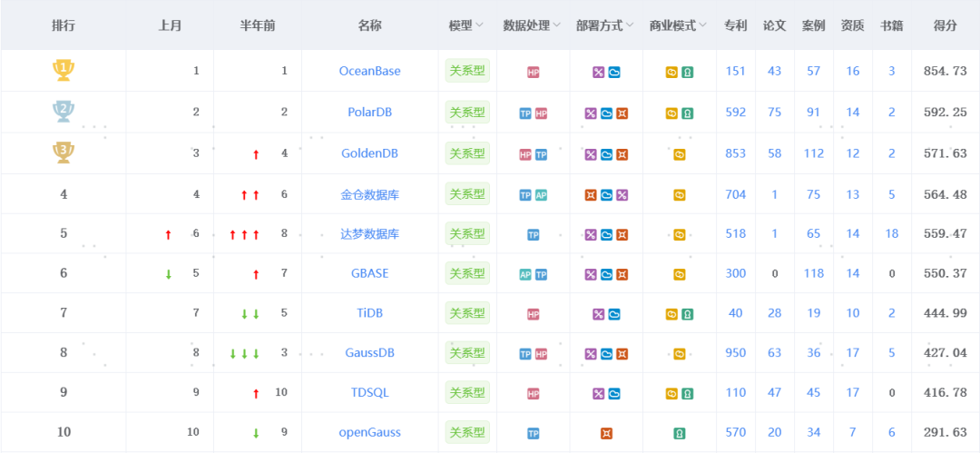Image resolution: width=980 pixels, height=453 pixels.
Task: Click the 名称 column header
Action: coord(370,25)
